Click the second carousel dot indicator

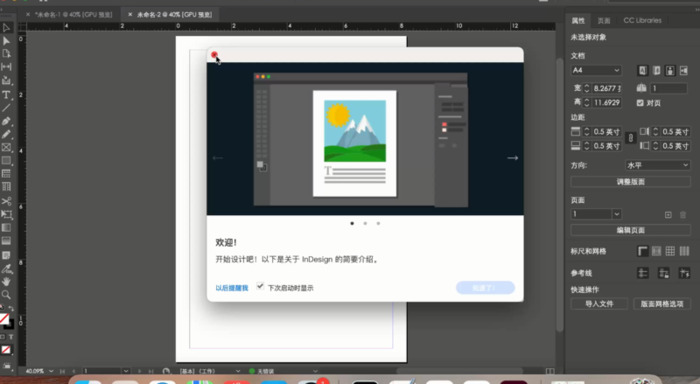365,223
